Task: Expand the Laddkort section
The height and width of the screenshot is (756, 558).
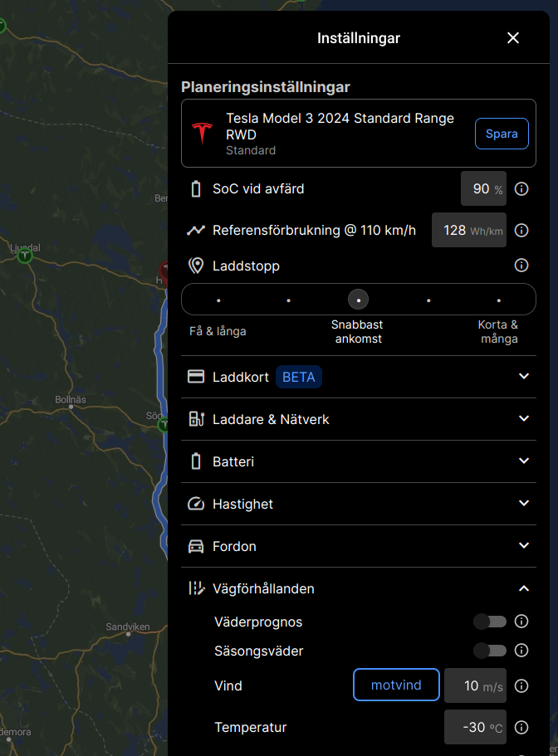Action: click(524, 376)
